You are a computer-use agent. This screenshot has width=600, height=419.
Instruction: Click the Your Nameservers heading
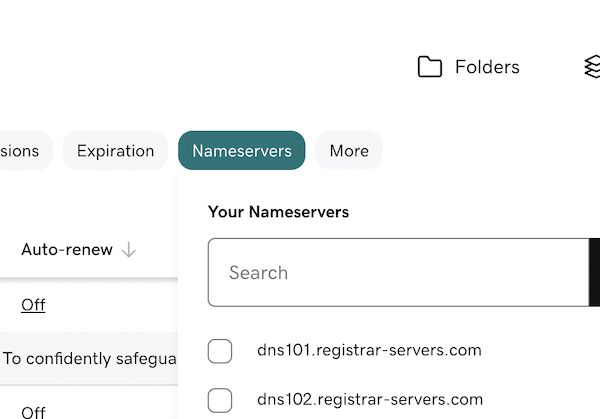pyautogui.click(x=278, y=212)
